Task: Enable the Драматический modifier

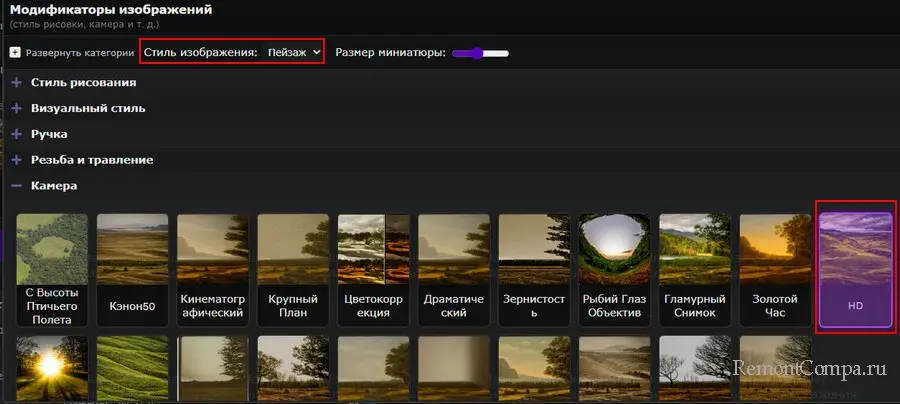Action: (x=453, y=270)
